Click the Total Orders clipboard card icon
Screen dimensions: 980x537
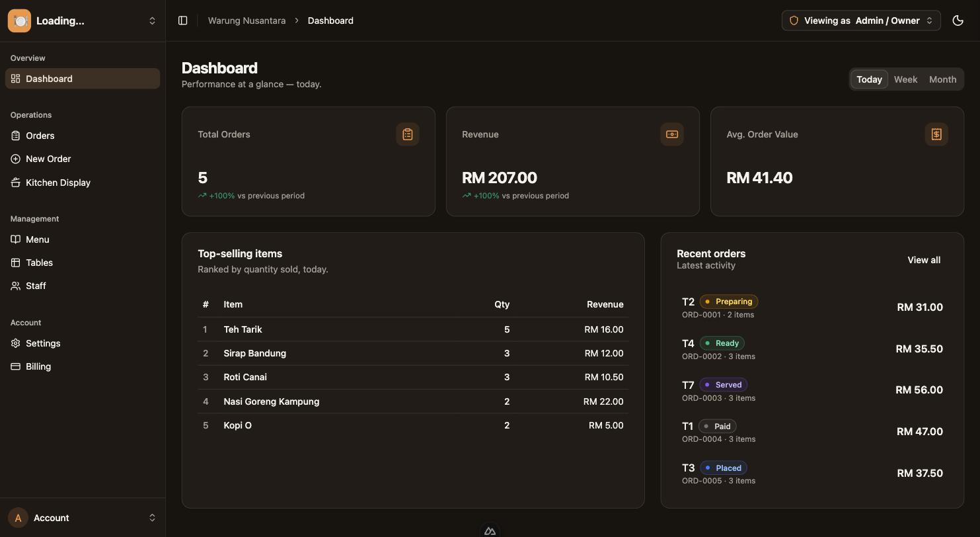(408, 134)
